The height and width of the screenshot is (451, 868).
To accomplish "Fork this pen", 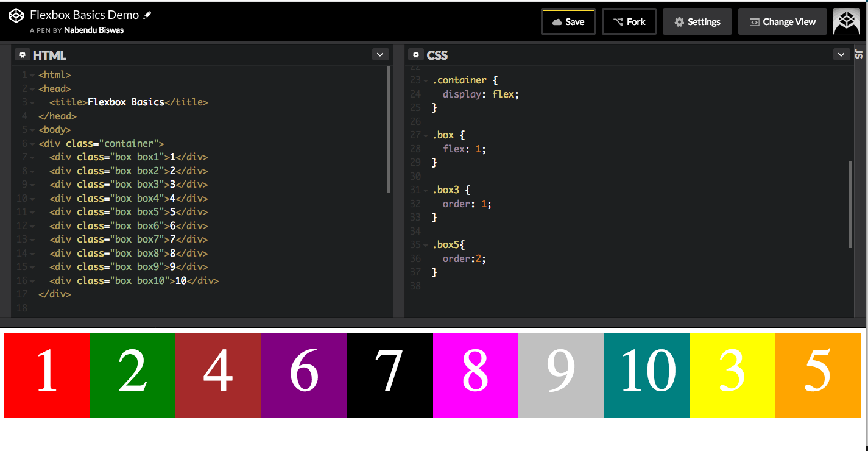I will coord(629,21).
